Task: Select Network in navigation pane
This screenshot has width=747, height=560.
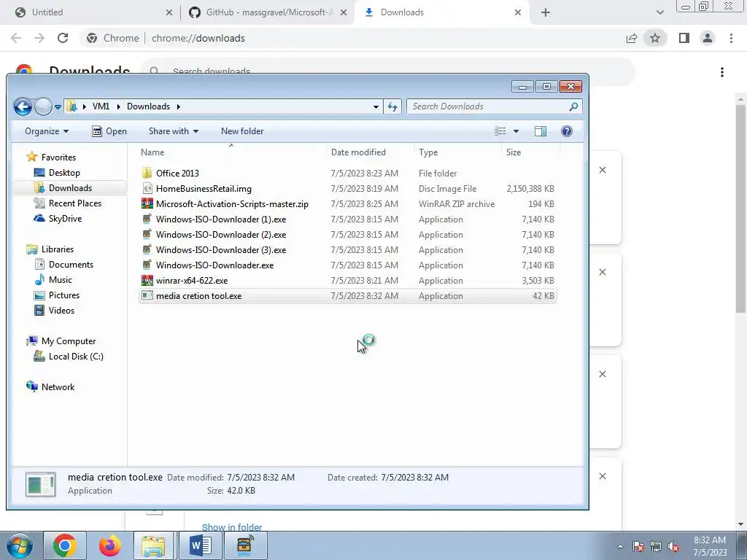Action: [x=58, y=387]
